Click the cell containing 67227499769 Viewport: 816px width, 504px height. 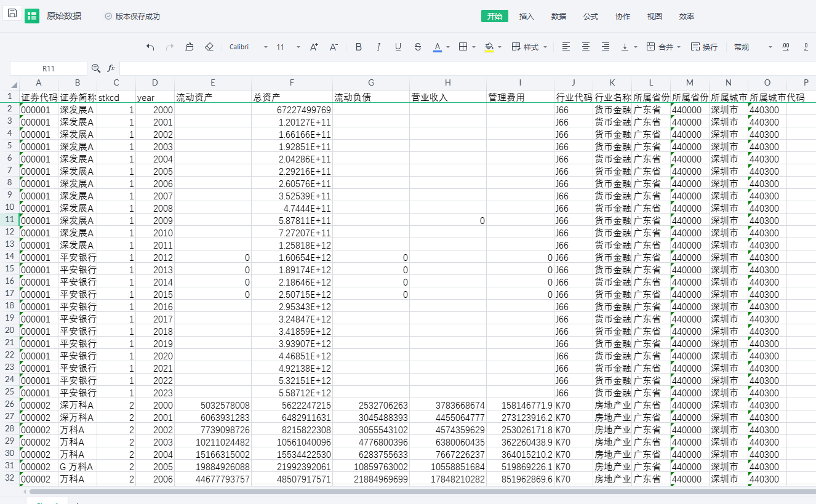point(292,110)
